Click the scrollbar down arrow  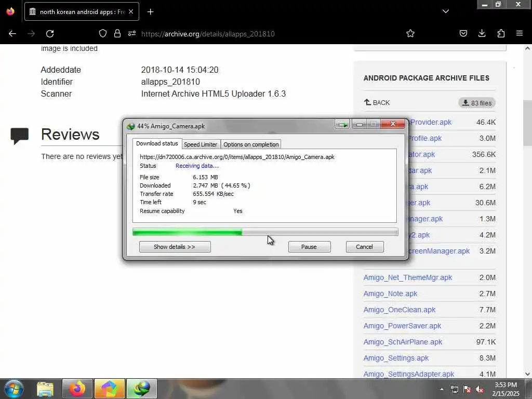pyautogui.click(x=527, y=374)
